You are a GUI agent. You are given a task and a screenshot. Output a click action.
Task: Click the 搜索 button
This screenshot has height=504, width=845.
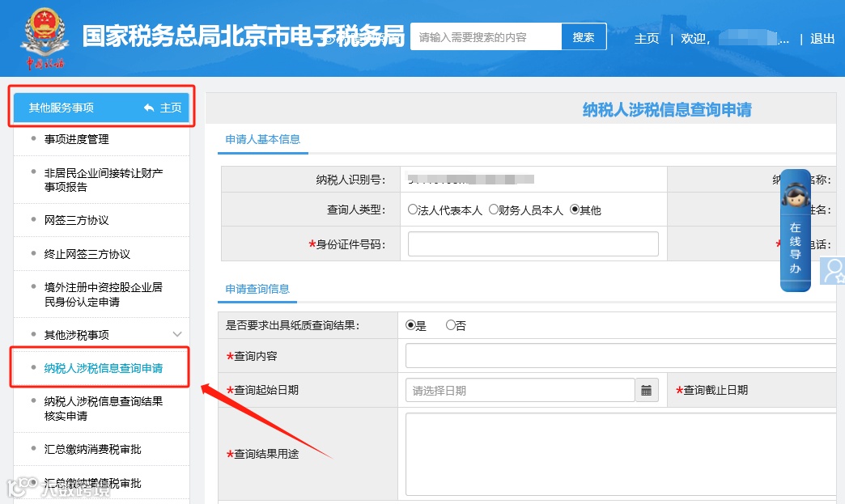[584, 36]
